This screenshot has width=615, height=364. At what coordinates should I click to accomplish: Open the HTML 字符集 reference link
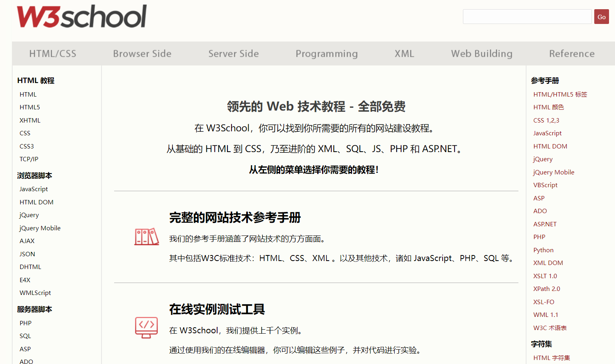click(552, 358)
